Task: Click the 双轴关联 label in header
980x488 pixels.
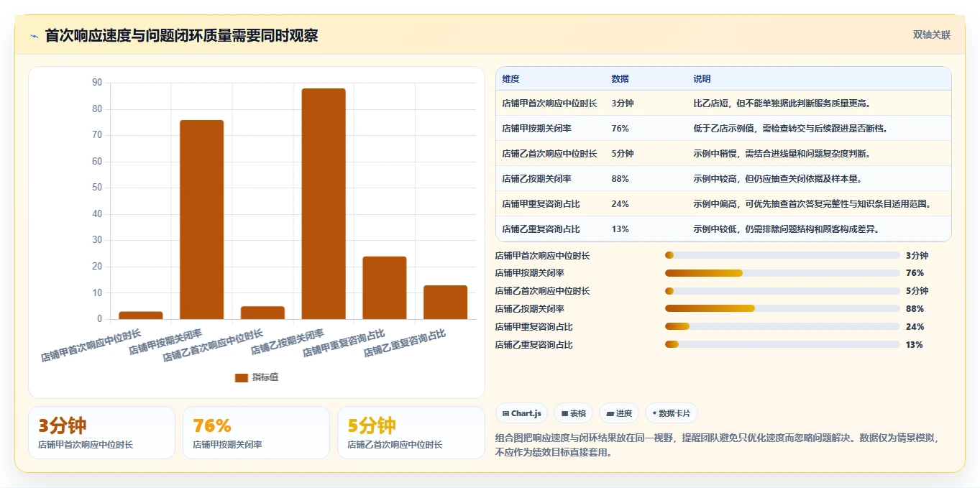Action: (932, 35)
